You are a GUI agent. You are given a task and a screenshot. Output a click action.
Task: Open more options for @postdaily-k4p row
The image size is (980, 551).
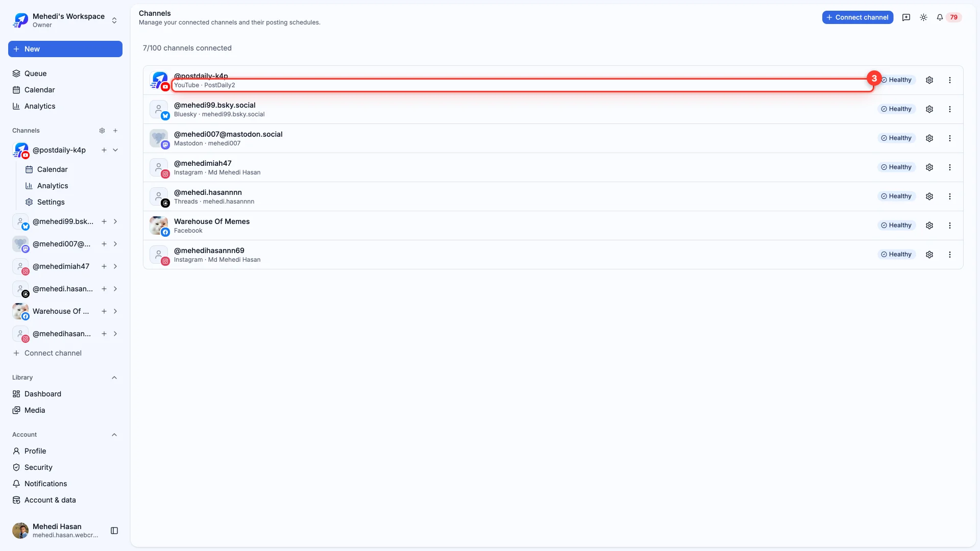pos(950,80)
